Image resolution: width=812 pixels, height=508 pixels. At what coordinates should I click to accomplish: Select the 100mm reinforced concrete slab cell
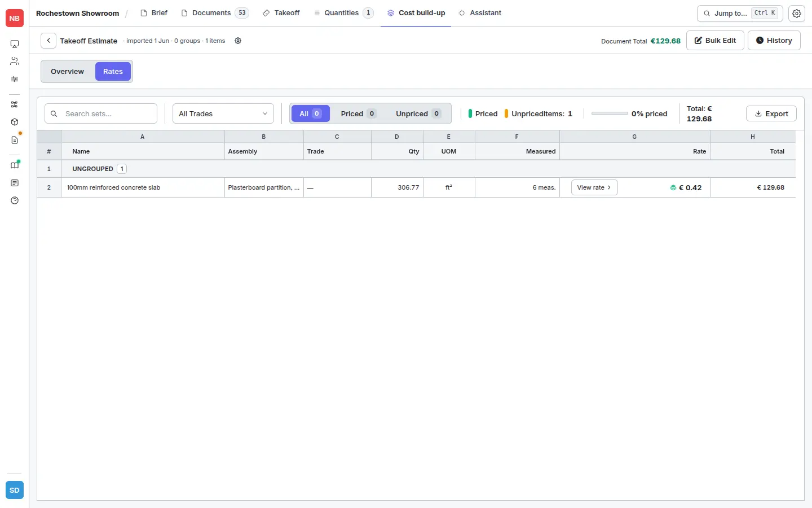click(x=143, y=187)
